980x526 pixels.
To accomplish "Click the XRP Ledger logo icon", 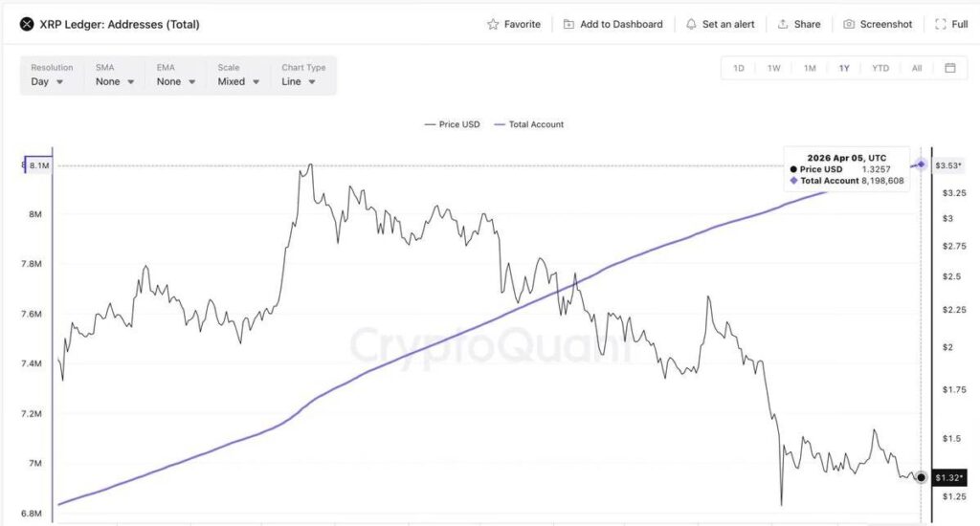I will coord(26,24).
